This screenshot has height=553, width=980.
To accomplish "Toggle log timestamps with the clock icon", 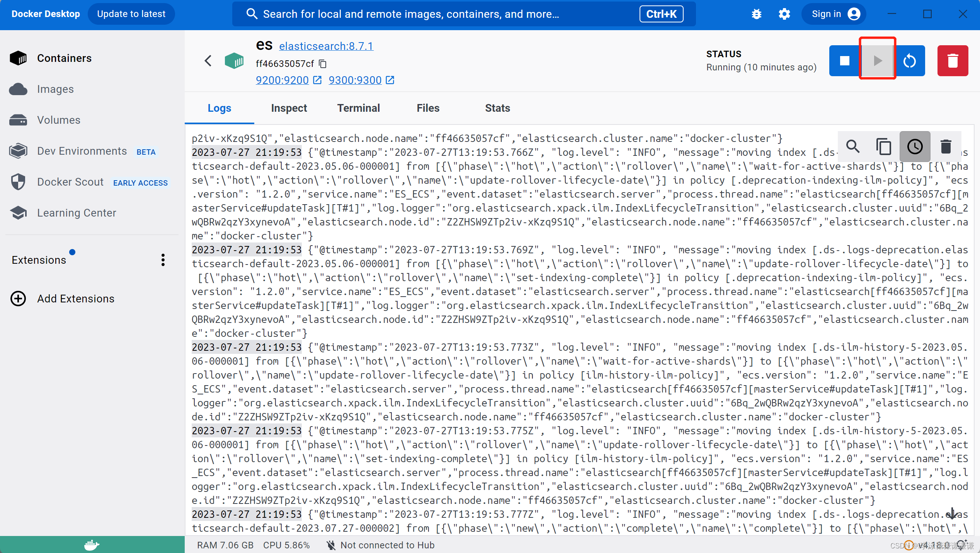I will 914,147.
